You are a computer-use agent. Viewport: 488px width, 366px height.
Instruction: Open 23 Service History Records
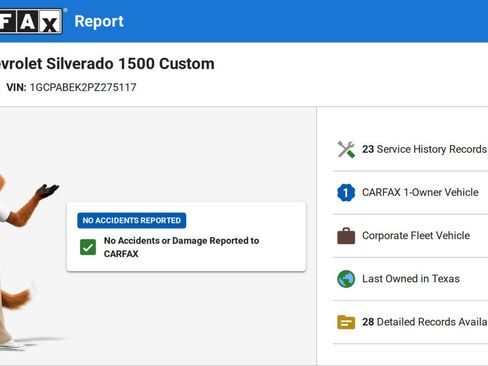point(411,149)
